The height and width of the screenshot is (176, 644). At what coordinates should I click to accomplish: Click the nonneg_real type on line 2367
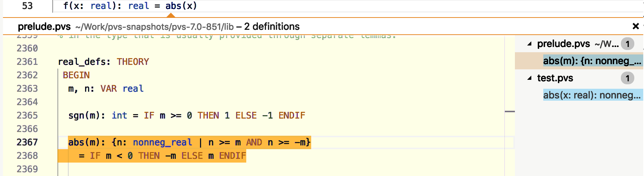pyautogui.click(x=162, y=142)
